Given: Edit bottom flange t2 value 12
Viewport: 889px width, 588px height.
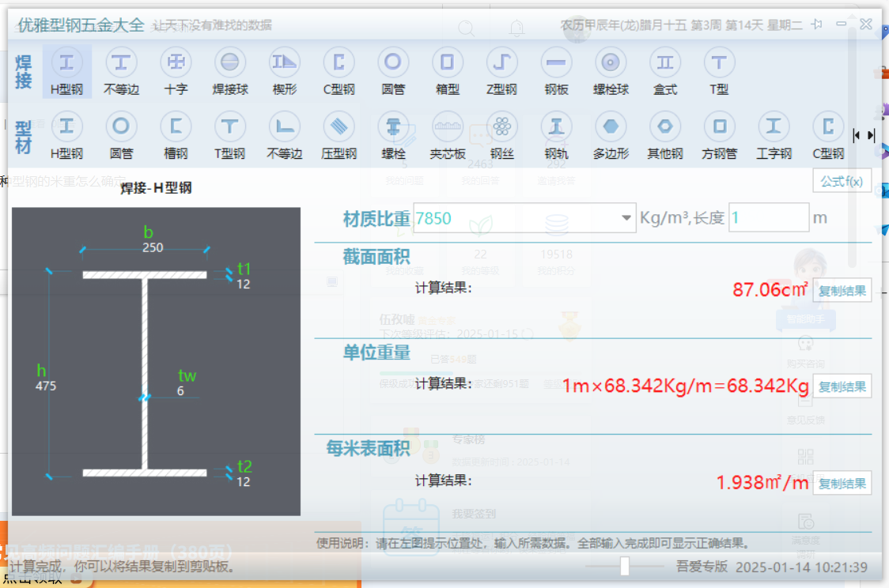Looking at the screenshot, I should click(x=244, y=481).
